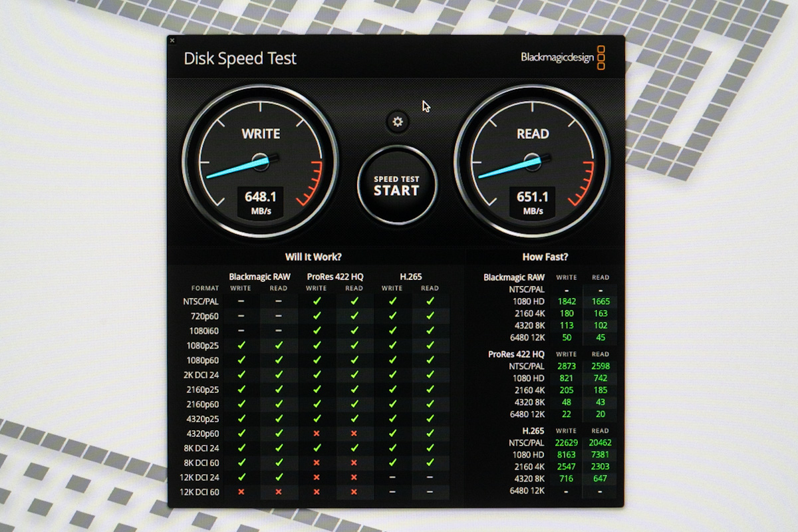
Task: Click the 1842 write value for 1080 HD
Action: (567, 301)
